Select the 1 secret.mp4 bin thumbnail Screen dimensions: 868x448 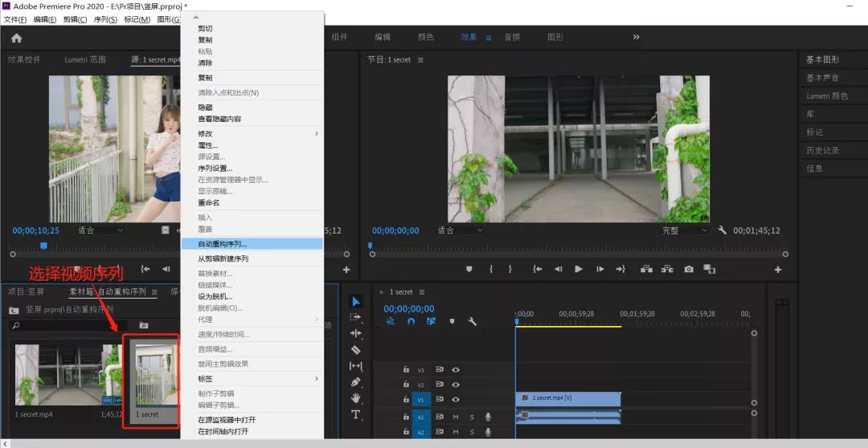[68, 374]
